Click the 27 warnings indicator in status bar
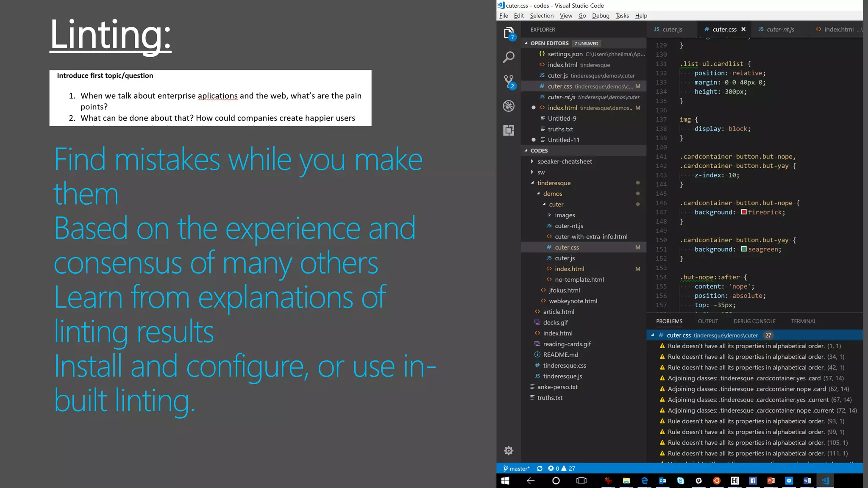The height and width of the screenshot is (488, 868). click(568, 469)
